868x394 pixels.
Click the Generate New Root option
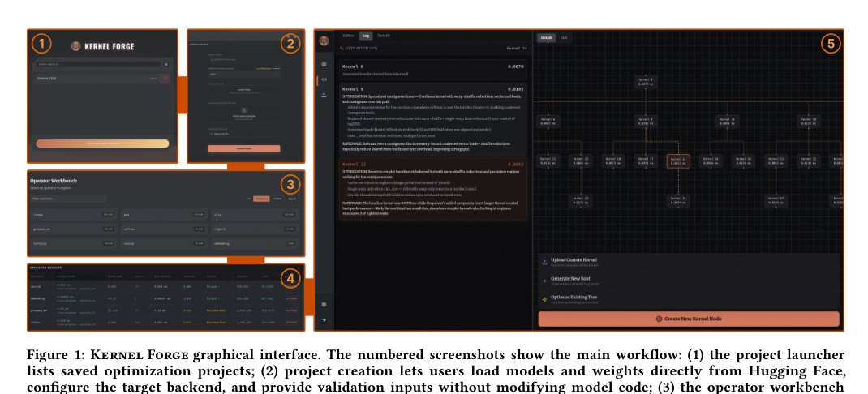coord(689,281)
